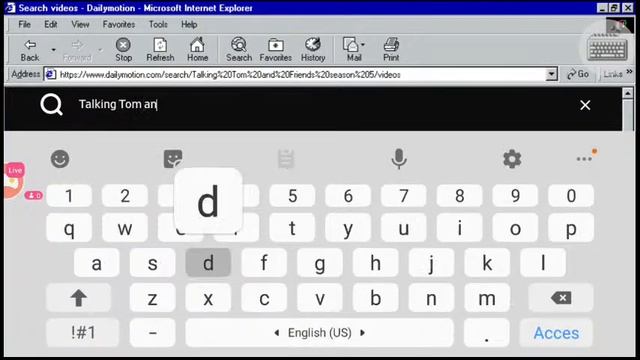This screenshot has width=640, height=360.
Task: Open the File menu
Action: point(24,24)
